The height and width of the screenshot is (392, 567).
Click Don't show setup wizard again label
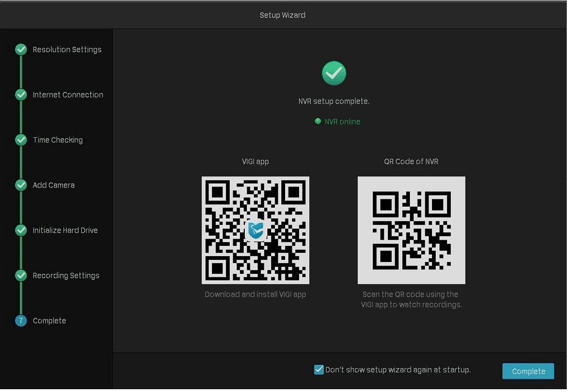click(398, 370)
